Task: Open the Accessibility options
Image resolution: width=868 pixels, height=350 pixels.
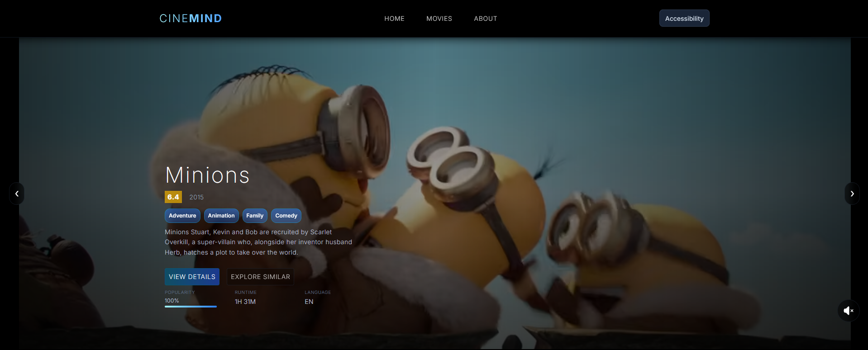Action: point(684,19)
